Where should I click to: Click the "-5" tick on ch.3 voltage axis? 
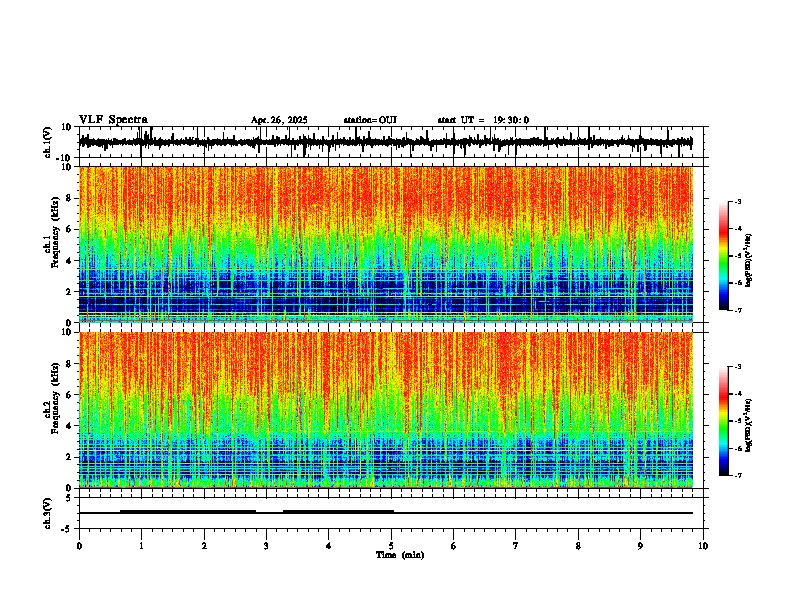[x=67, y=529]
